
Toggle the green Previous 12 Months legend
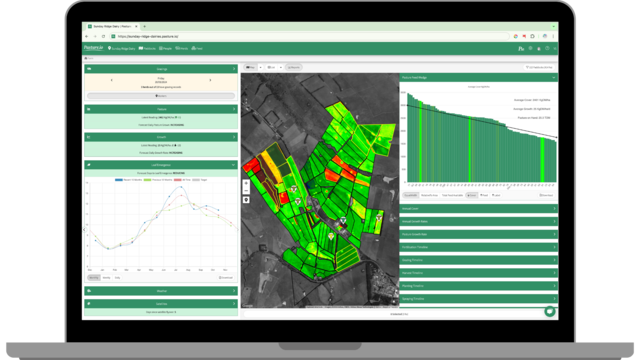point(158,180)
